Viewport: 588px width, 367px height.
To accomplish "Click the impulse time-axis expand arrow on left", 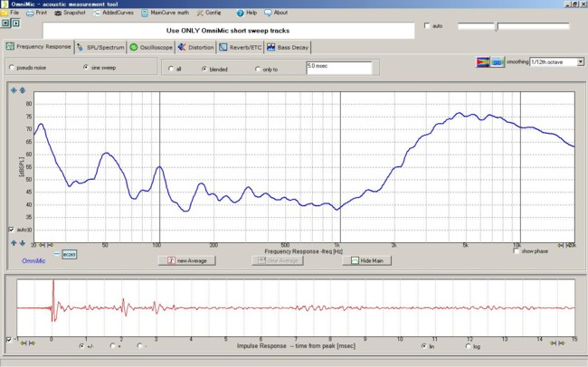I will tap(32, 343).
